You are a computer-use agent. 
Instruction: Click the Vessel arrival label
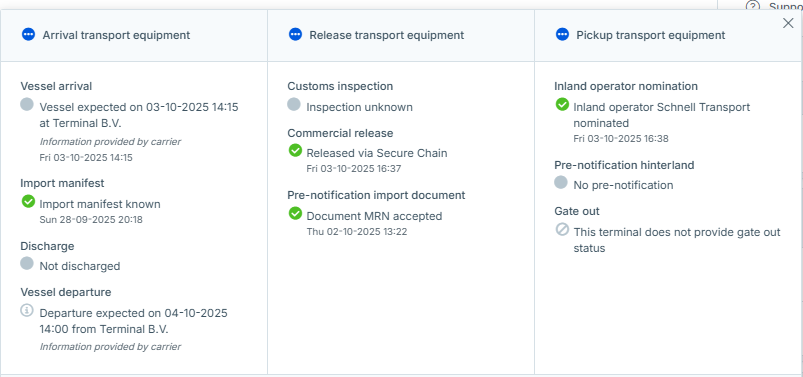(x=56, y=86)
